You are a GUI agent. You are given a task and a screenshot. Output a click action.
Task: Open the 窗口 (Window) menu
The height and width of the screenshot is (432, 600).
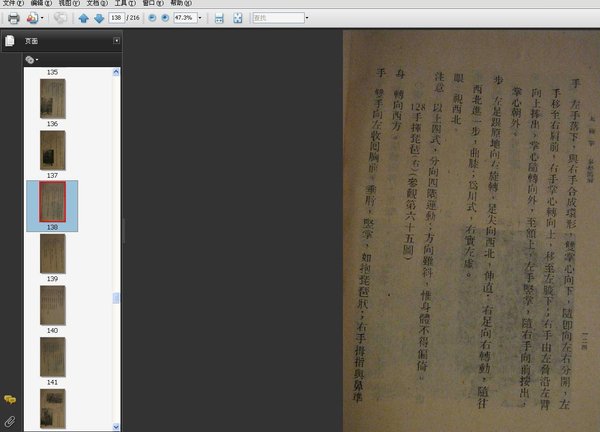pyautogui.click(x=153, y=3)
